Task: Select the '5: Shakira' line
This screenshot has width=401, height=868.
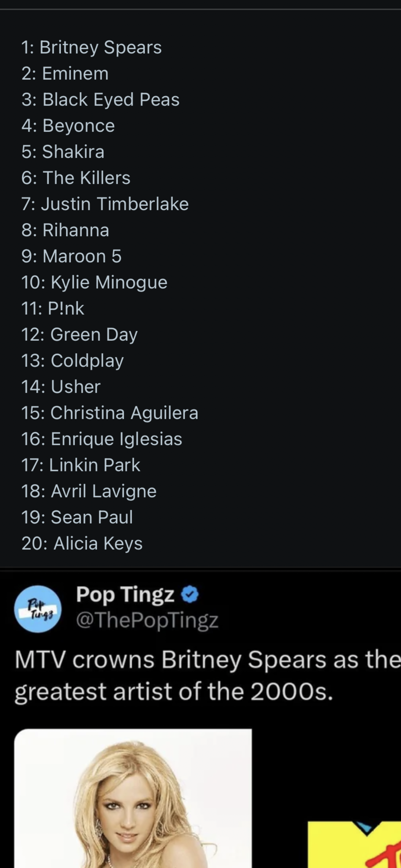Action: 63,152
